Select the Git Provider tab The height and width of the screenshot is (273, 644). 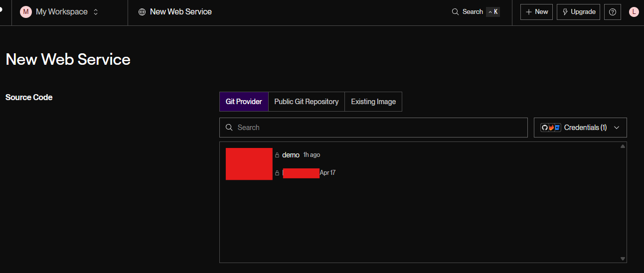(x=244, y=102)
